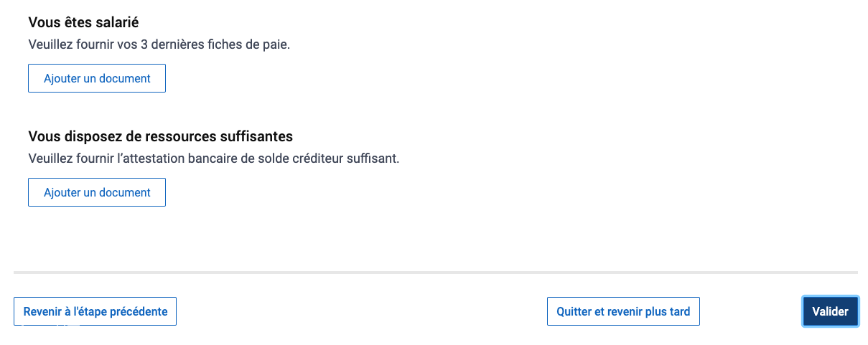Add a document for the salaried section
The height and width of the screenshot is (345, 868).
[97, 78]
